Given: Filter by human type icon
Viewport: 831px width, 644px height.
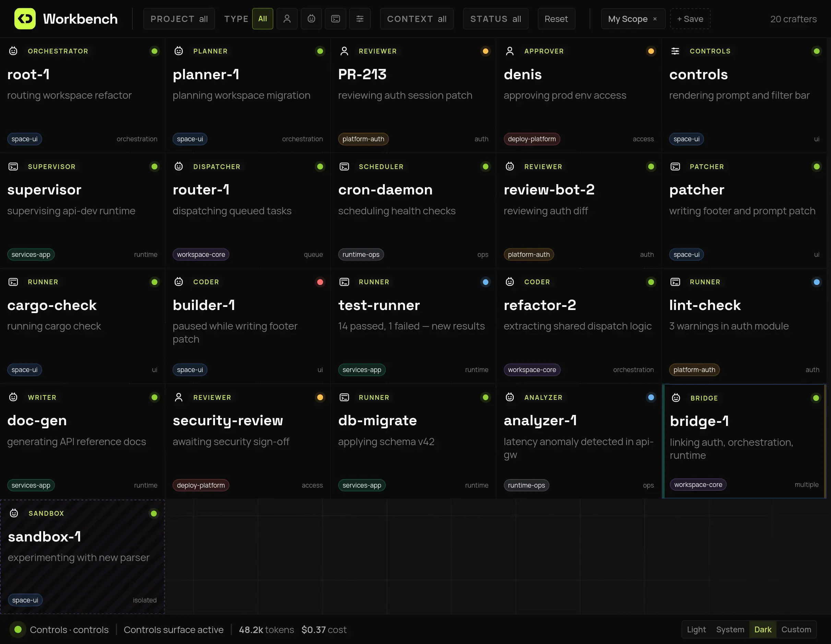Looking at the screenshot, I should pos(287,19).
